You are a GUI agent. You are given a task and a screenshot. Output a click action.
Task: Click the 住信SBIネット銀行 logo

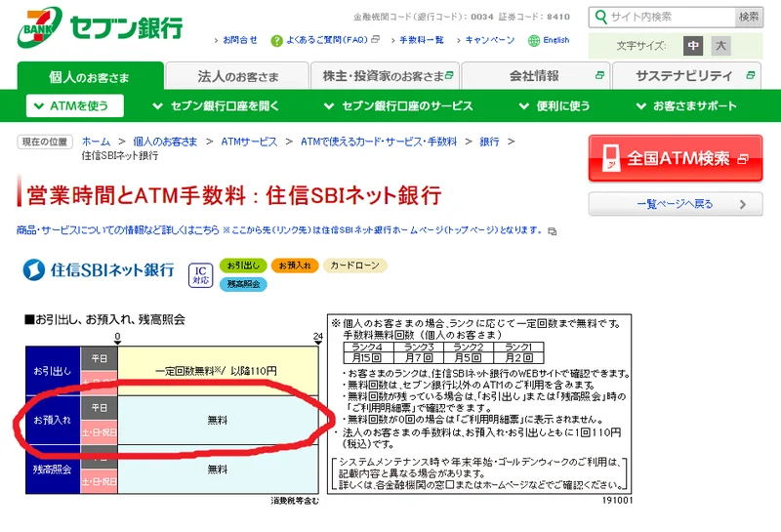99,269
